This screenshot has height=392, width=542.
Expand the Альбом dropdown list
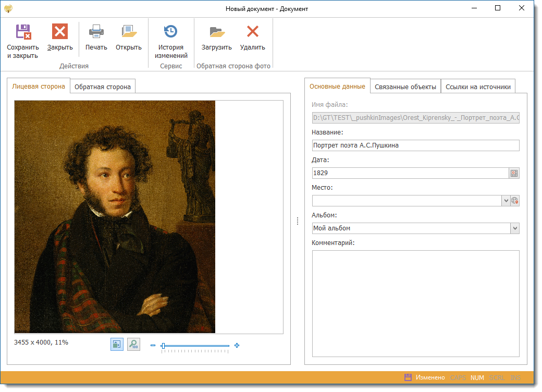[x=515, y=228]
